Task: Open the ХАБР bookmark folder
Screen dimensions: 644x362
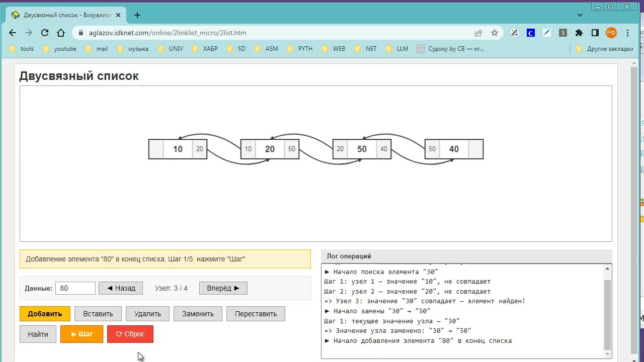Action: click(205, 49)
